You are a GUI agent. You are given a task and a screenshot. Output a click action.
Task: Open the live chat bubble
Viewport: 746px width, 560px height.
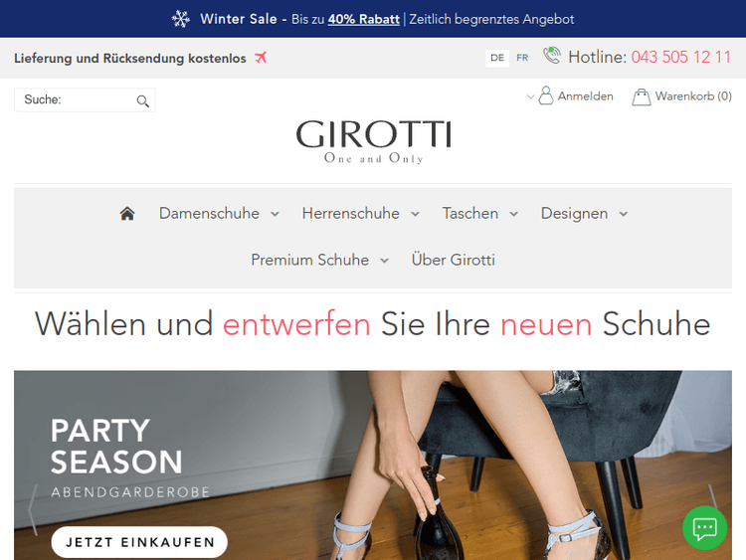[x=704, y=527]
